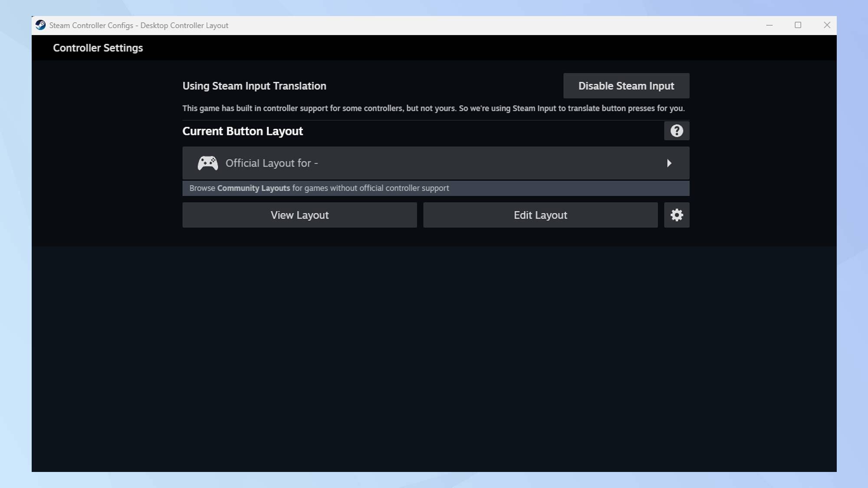Click the View Layout button
The height and width of the screenshot is (488, 868).
299,215
